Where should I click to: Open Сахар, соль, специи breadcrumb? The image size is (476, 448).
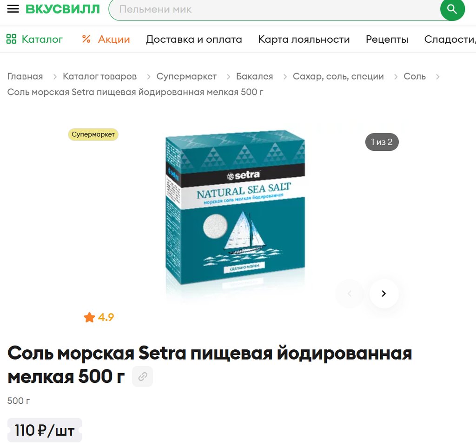pos(338,76)
